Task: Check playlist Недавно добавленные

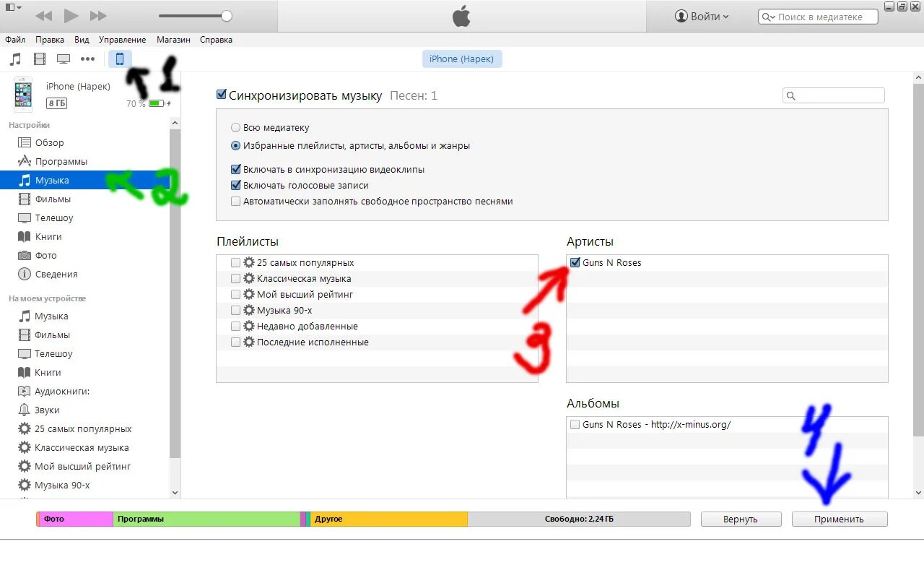Action: pos(235,326)
